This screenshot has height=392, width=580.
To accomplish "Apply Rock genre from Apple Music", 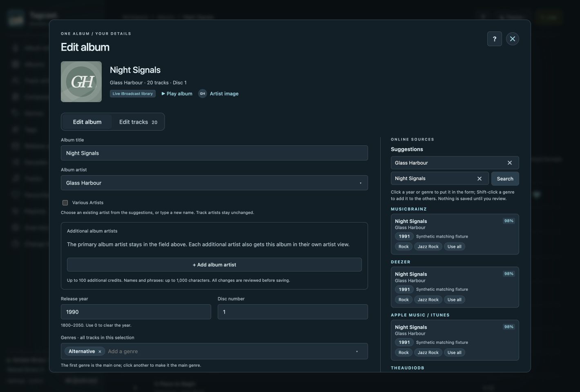I will (x=404, y=353).
